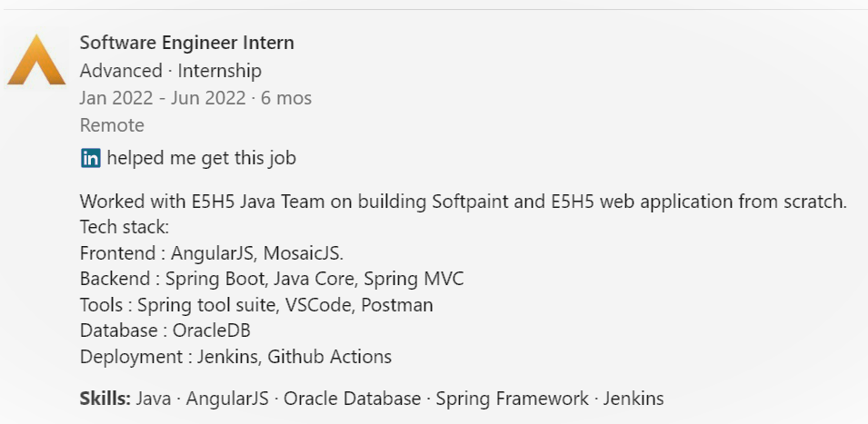The image size is (868, 424).
Task: Click the 'Backend : Spring Boot' line
Action: [272, 279]
